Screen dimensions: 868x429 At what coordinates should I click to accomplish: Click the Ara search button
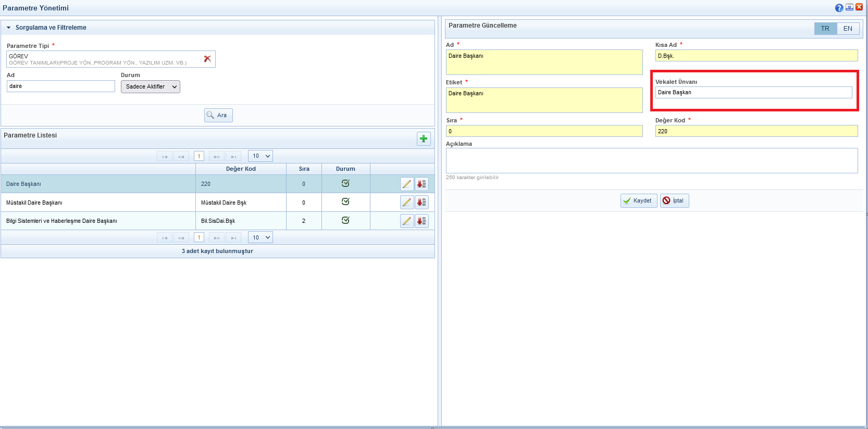[218, 115]
